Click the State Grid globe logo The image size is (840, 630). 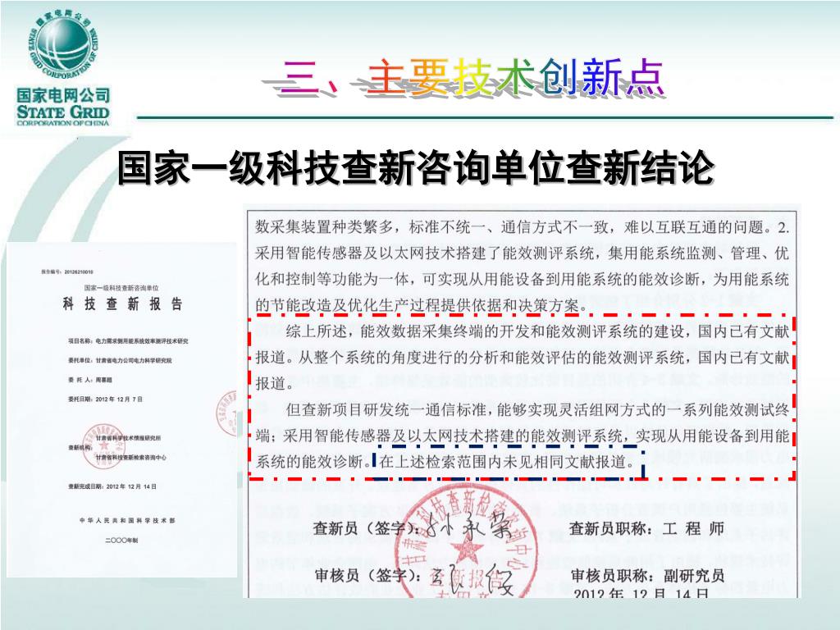[63, 44]
